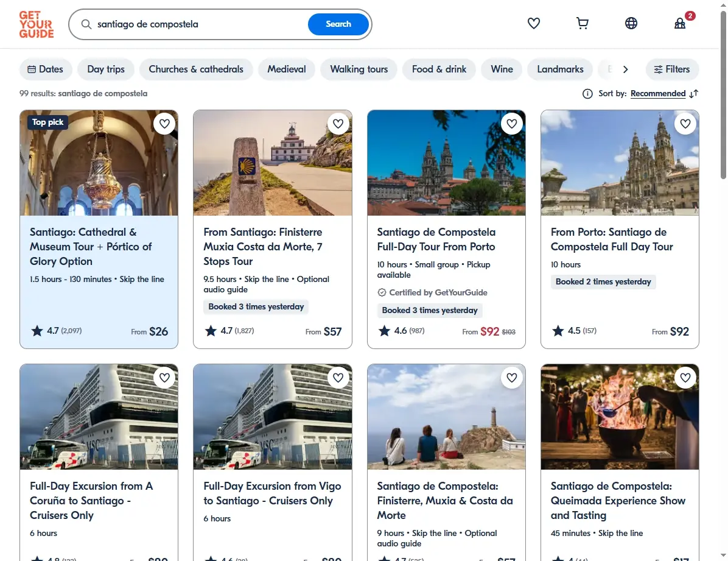Open Santiago: Finisterre, Muxia & Costa da Morte title
This screenshot has width=728, height=561.
445,501
